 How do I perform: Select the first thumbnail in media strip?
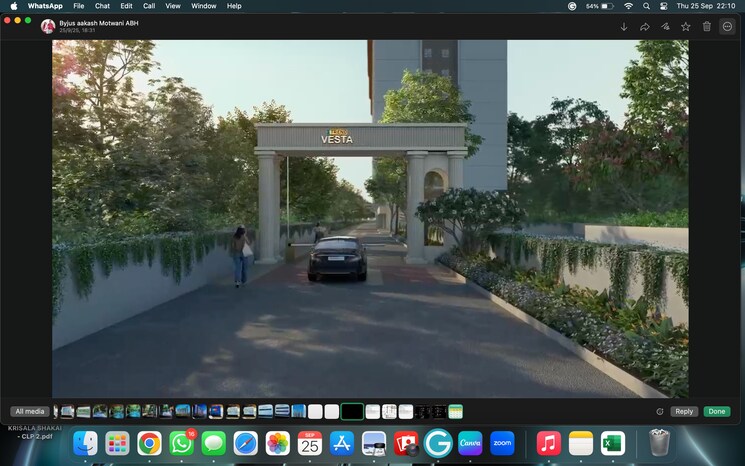[58, 411]
